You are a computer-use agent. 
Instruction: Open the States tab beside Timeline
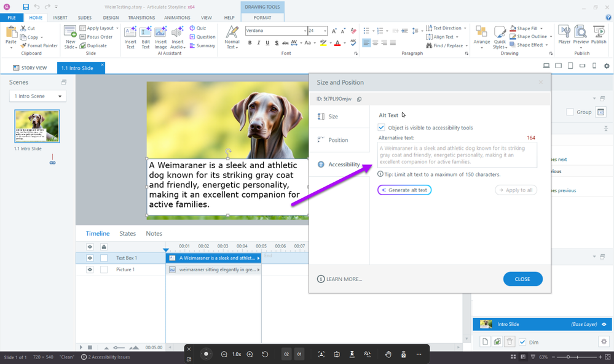click(x=127, y=233)
